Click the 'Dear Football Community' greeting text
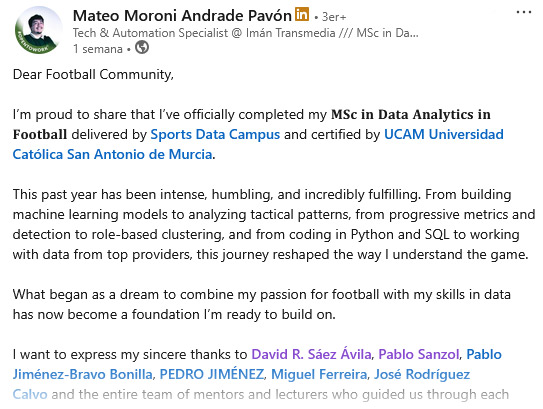Screen dimensions: 543x409 tap(93, 74)
